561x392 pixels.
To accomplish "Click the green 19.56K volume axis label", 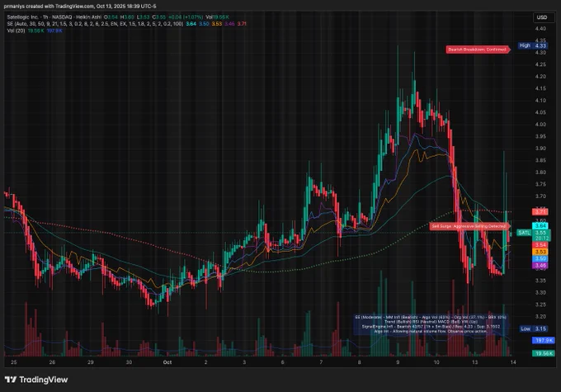I will pyautogui.click(x=544, y=353).
